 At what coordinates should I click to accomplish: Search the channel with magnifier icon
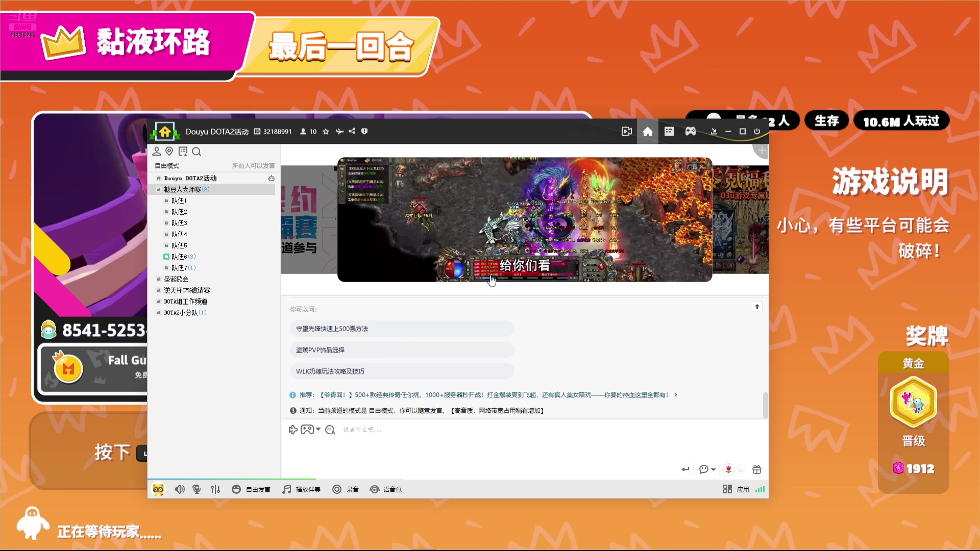click(197, 152)
